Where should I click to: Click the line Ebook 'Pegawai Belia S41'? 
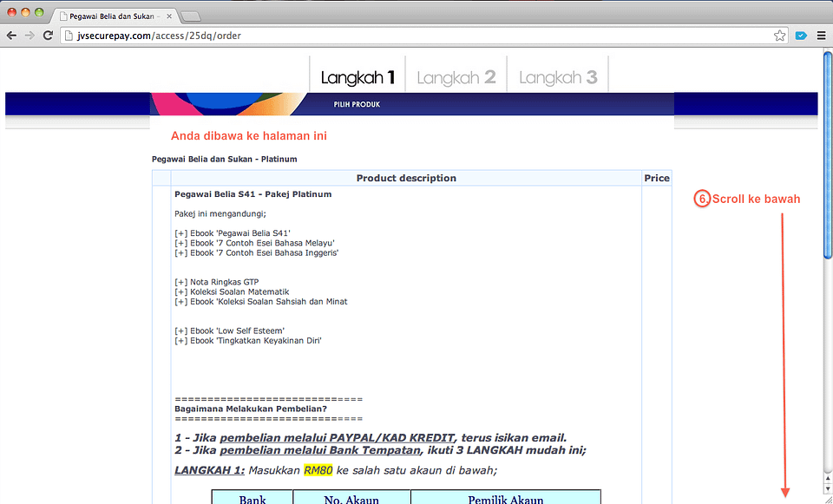click(x=233, y=233)
